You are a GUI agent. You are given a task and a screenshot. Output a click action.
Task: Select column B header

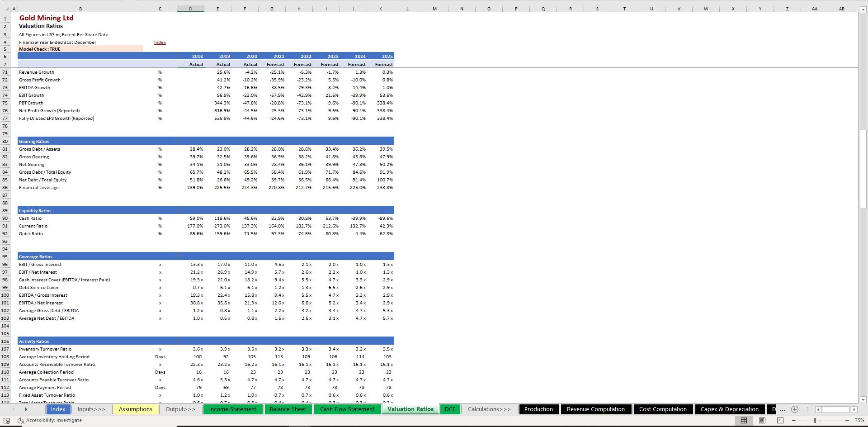click(x=80, y=9)
